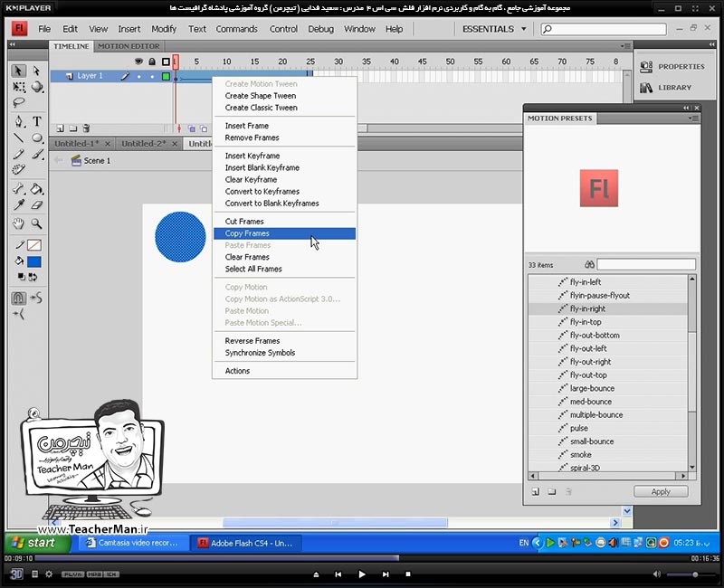Open the LIBRARY panel button

point(666,88)
